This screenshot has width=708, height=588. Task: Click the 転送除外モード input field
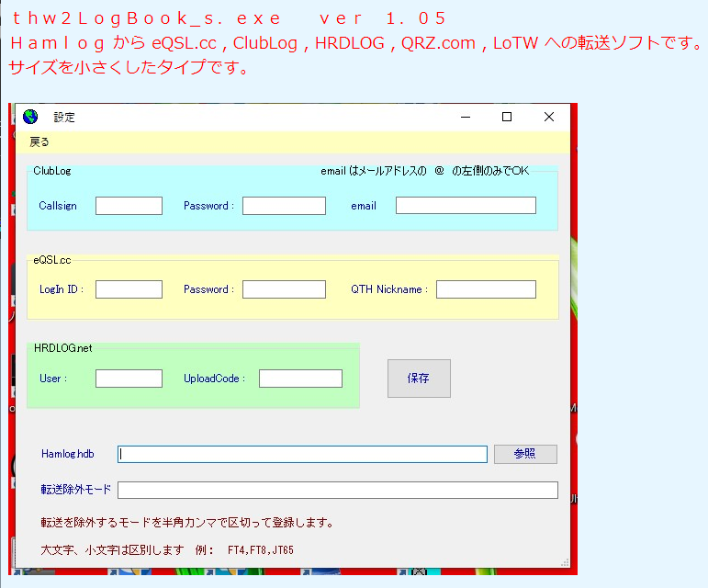pos(338,490)
